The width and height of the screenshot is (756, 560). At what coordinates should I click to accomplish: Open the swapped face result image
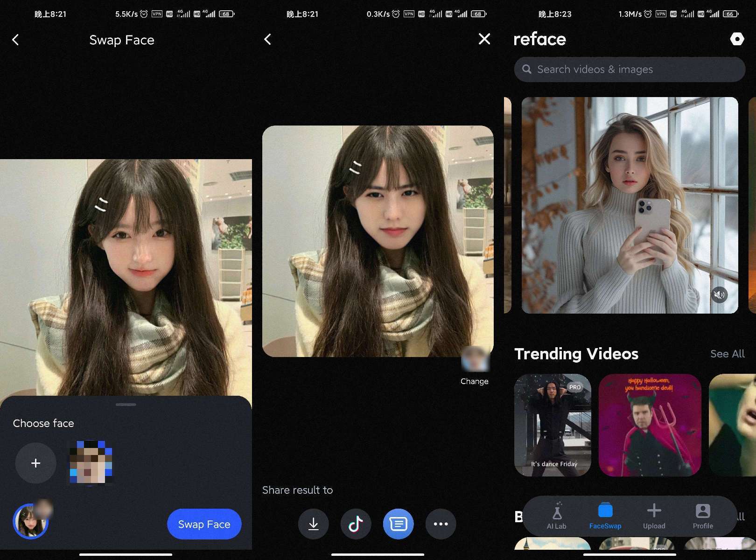[378, 241]
